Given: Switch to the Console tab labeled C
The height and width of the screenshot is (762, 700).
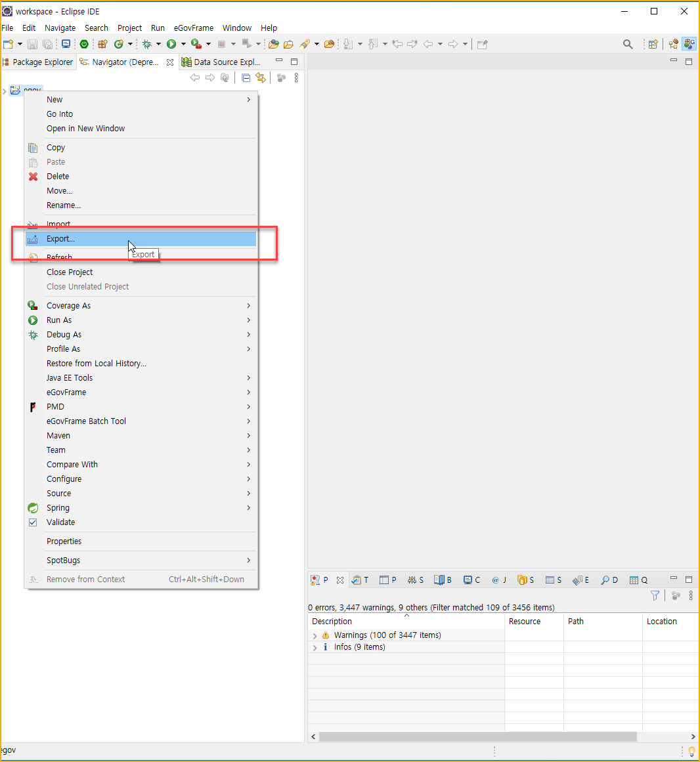Looking at the screenshot, I should [x=471, y=580].
